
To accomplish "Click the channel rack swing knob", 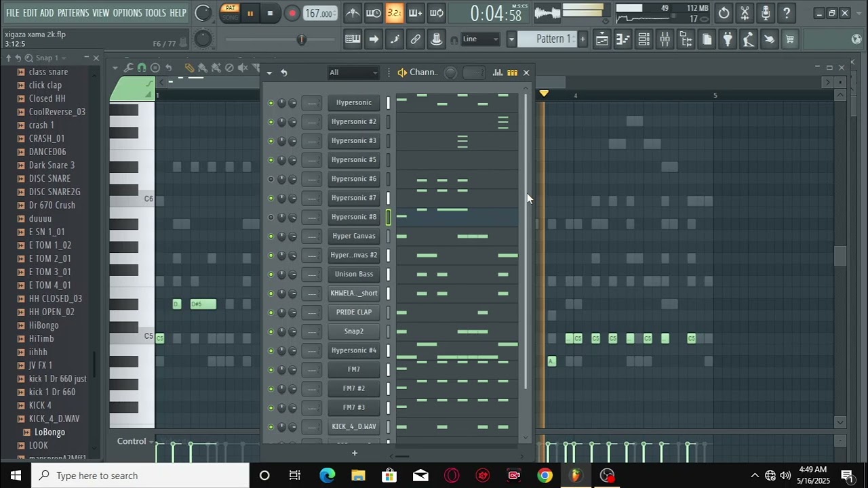I will coord(450,73).
